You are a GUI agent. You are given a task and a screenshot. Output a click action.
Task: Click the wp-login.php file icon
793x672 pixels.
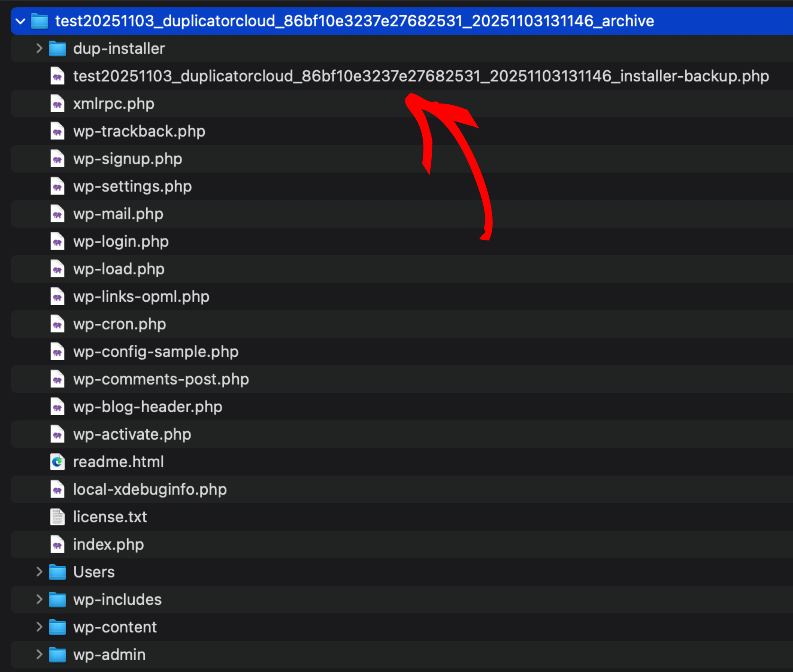point(57,241)
